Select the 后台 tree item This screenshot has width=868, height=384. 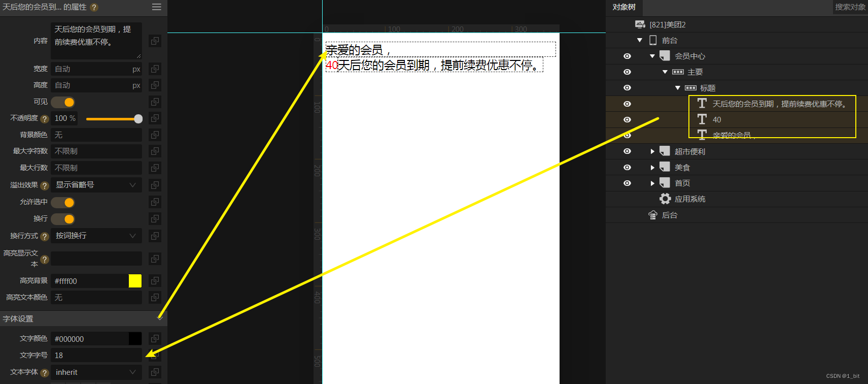[x=670, y=215]
